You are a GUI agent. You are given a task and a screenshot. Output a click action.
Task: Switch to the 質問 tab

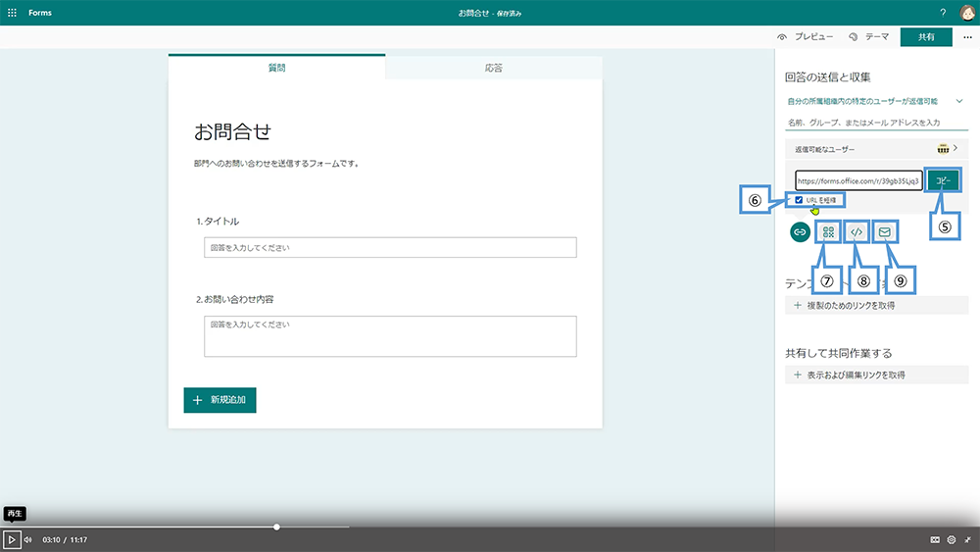click(277, 68)
